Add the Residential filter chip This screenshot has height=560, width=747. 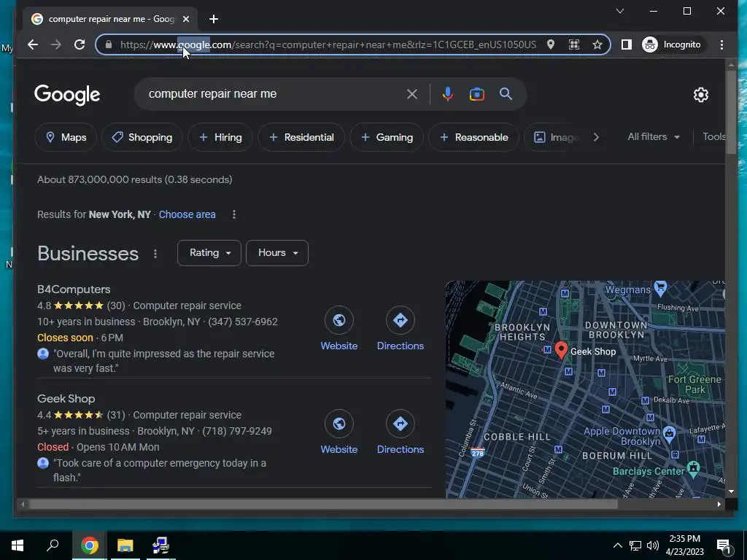tap(301, 137)
